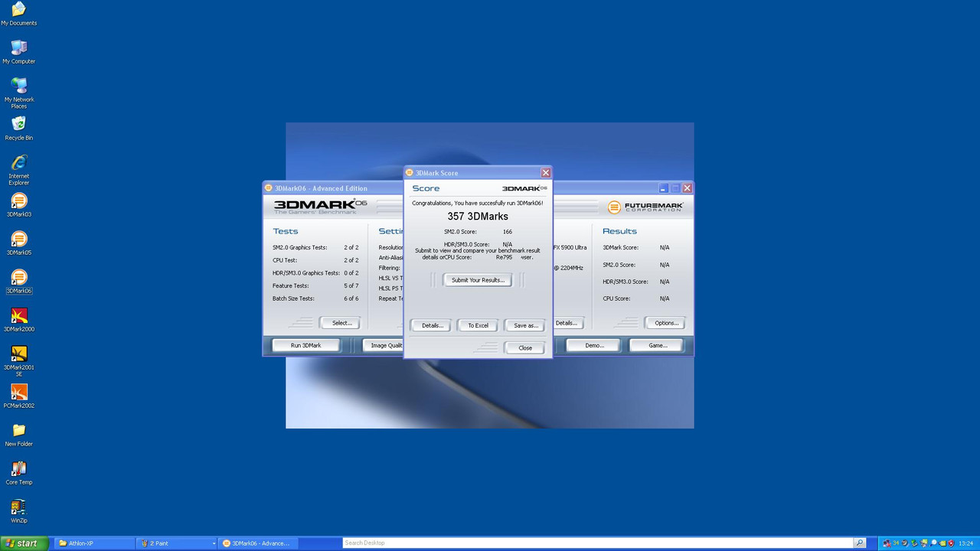Open the My Computer desktop icon

(x=18, y=52)
